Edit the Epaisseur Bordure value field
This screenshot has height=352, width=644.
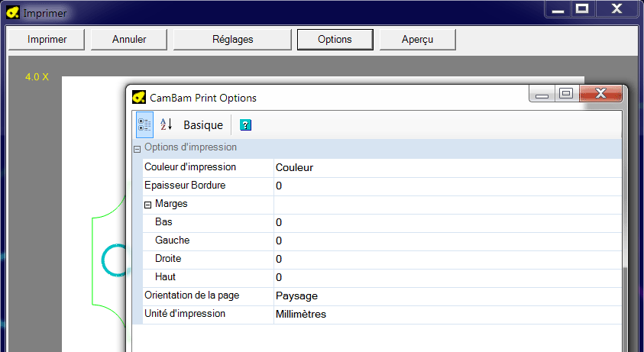(448, 186)
